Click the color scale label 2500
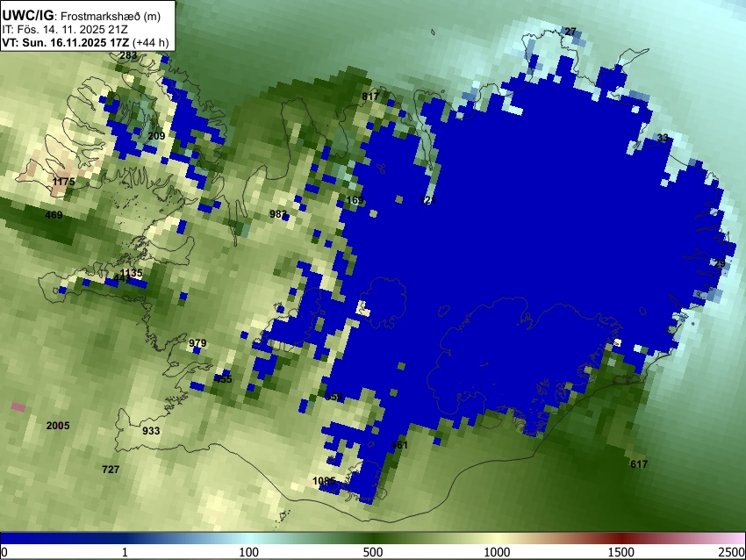 point(733,552)
